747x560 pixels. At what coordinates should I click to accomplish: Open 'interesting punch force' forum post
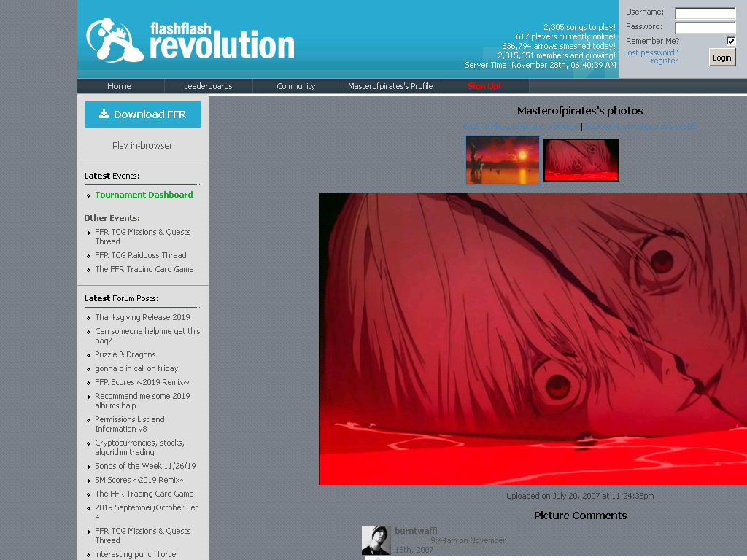coord(135,554)
